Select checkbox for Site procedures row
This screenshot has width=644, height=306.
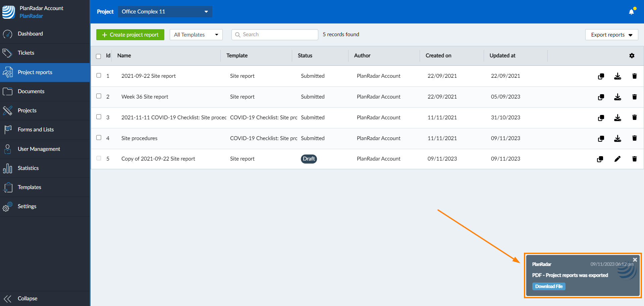click(99, 138)
